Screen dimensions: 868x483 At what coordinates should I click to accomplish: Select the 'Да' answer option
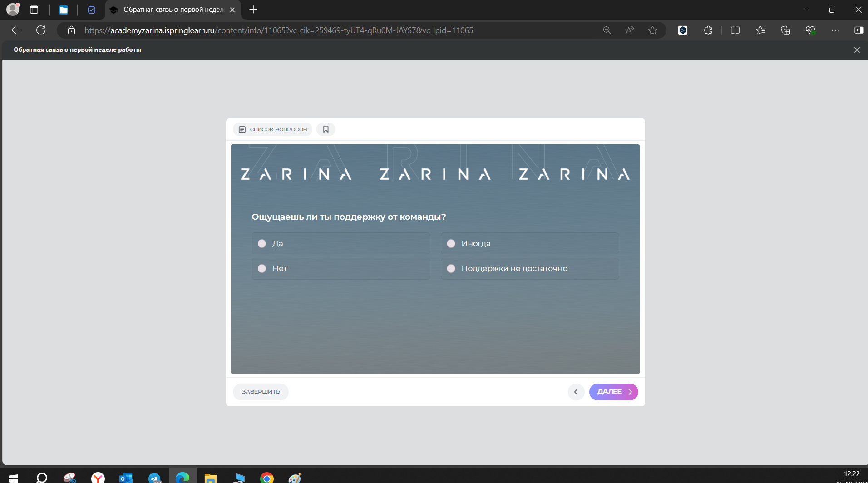(x=262, y=244)
